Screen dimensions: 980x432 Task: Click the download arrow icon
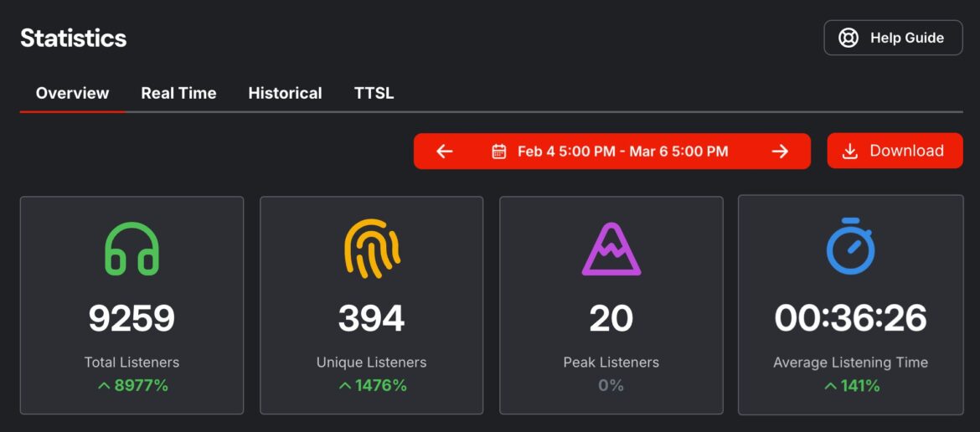coord(849,152)
